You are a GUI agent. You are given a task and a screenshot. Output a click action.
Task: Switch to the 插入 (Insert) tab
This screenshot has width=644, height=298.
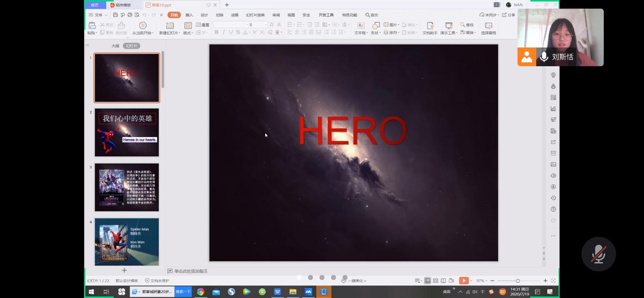click(x=189, y=15)
